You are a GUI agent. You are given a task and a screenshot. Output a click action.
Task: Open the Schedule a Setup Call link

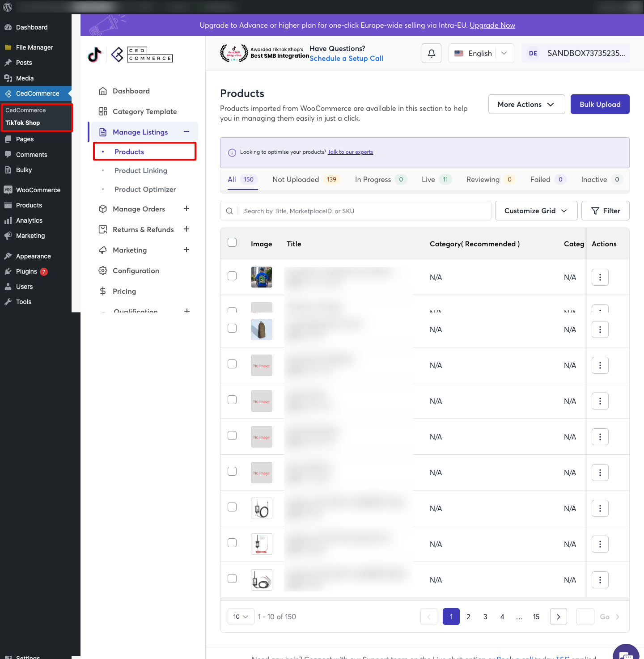tap(346, 59)
